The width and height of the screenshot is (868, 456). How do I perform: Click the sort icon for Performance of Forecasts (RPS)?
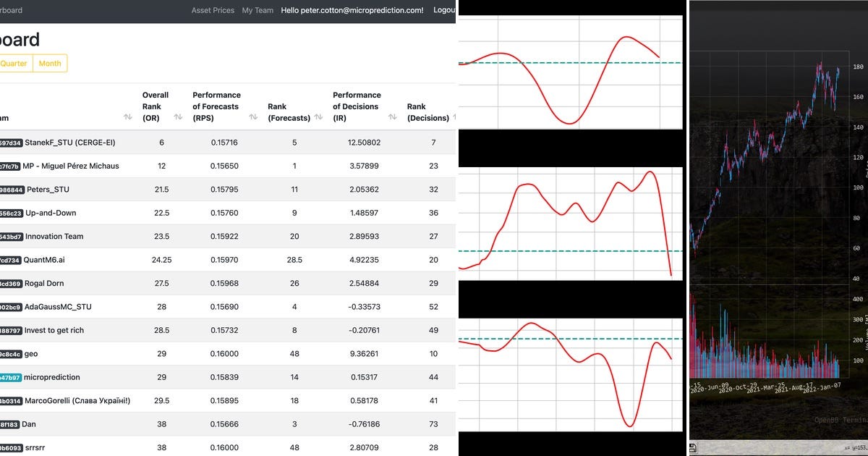tap(252, 117)
